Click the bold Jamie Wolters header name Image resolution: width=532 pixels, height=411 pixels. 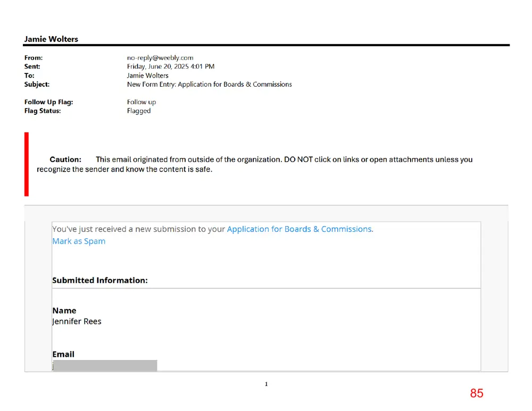(51, 39)
